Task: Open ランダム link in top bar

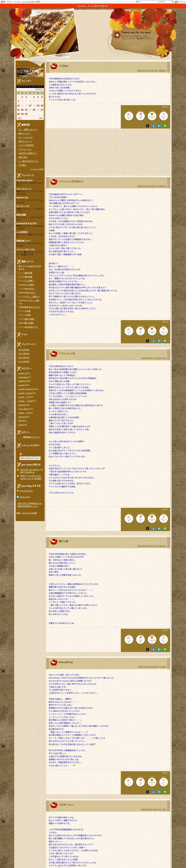Action: coord(17,2)
